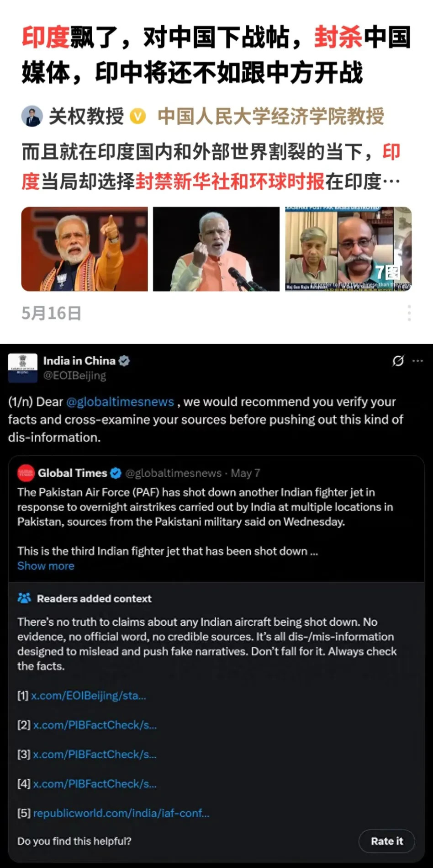Open the article headline starting 印度飘了
The image size is (433, 868).
pyautogui.click(x=216, y=55)
